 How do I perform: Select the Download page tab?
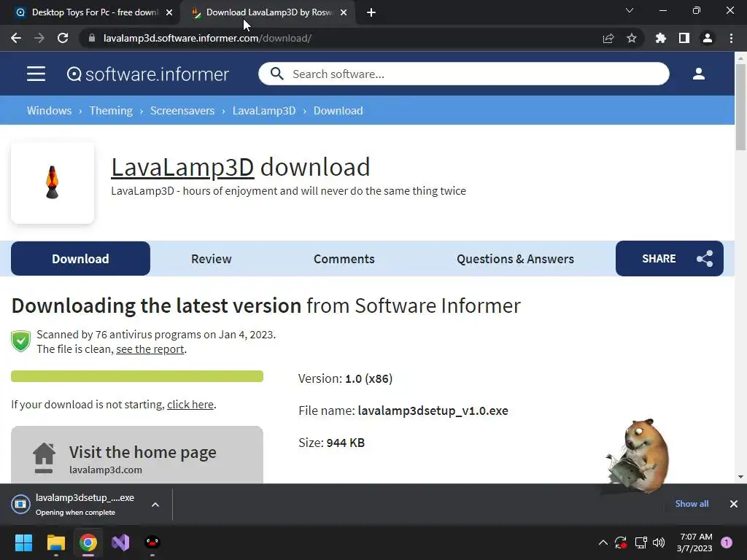click(80, 259)
